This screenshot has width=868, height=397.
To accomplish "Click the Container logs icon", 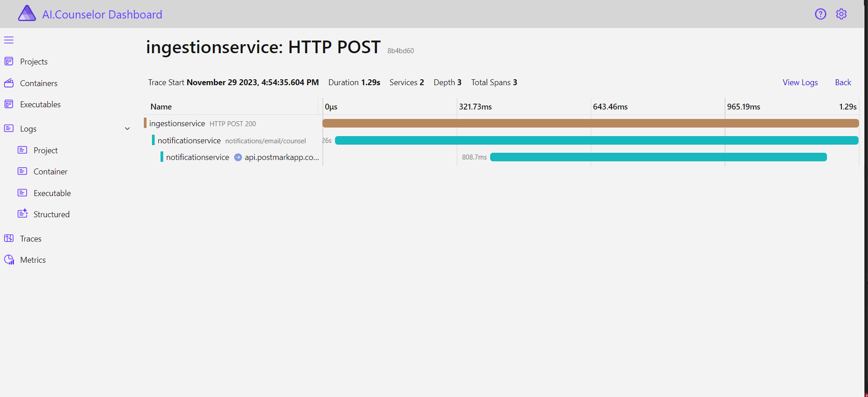I will [x=22, y=171].
